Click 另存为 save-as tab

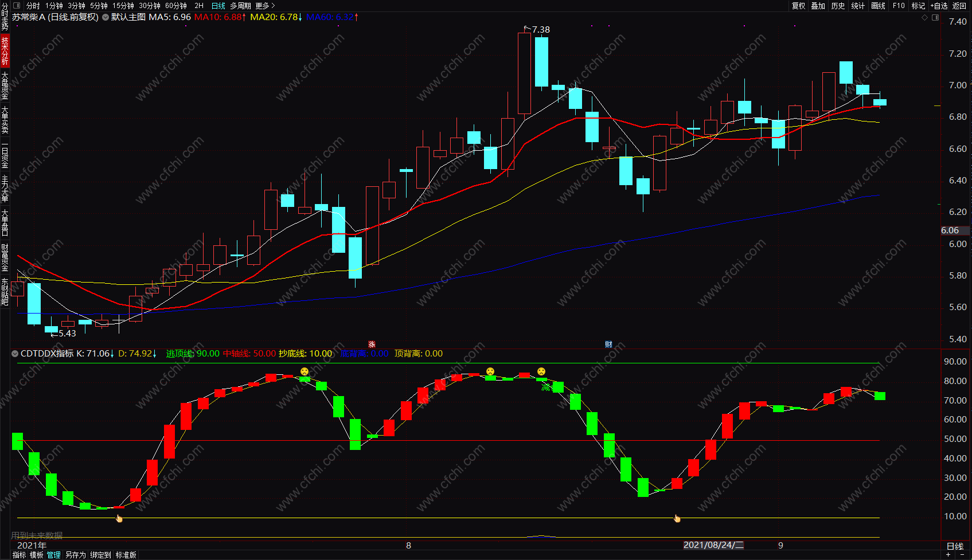click(x=76, y=555)
